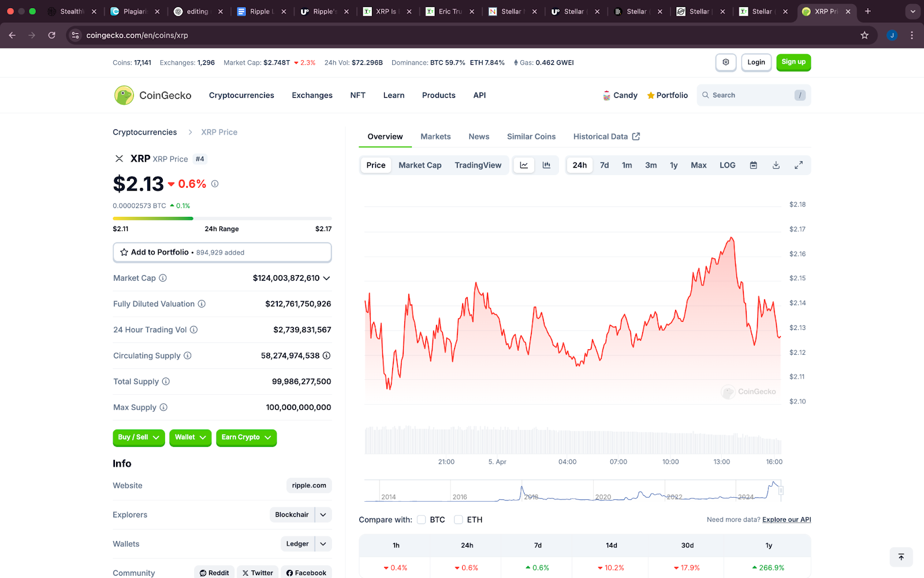Viewport: 924px width, 578px height.
Task: Click the scroll-to-top arrow button
Action: (x=901, y=557)
